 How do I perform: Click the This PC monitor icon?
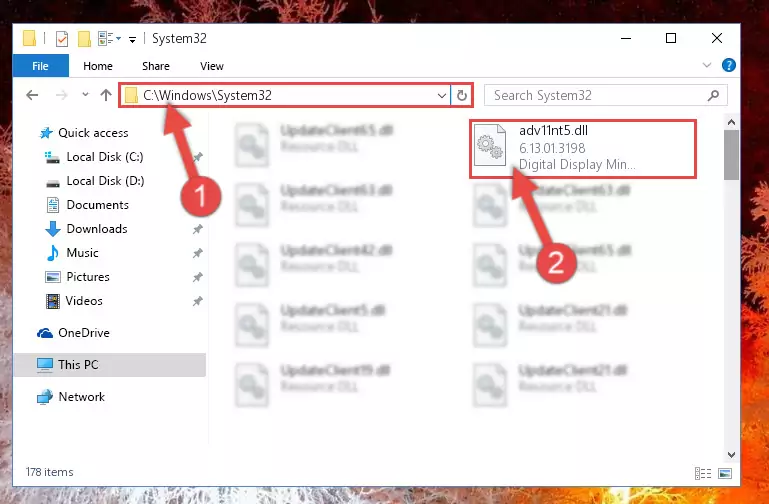pos(45,365)
